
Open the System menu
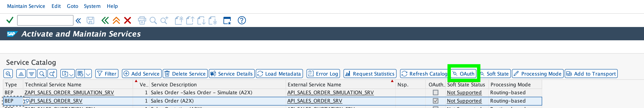pyautogui.click(x=92, y=6)
